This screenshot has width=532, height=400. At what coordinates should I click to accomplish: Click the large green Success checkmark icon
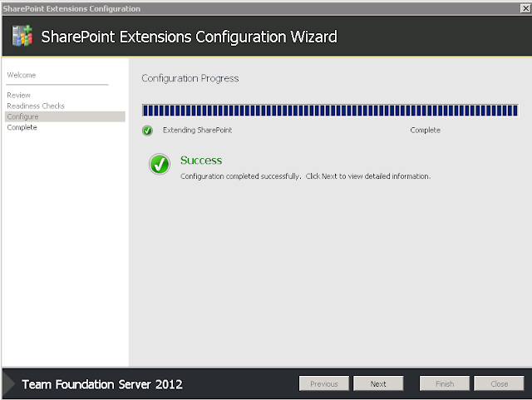160,164
